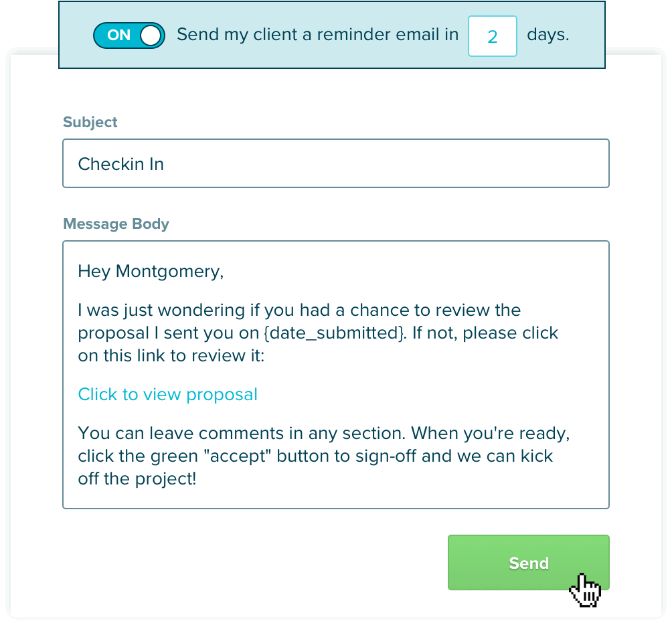Screen dimensions: 672x625
Task: Click the 'days.' label after the number box
Action: (x=548, y=34)
